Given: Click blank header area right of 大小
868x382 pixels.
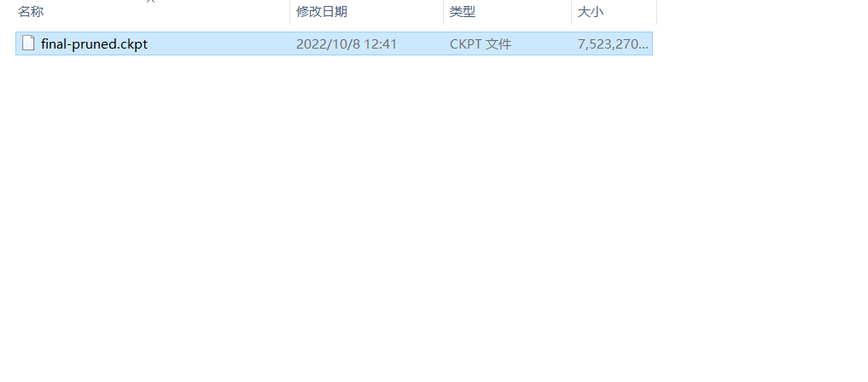Looking at the screenshot, I should (762, 12).
